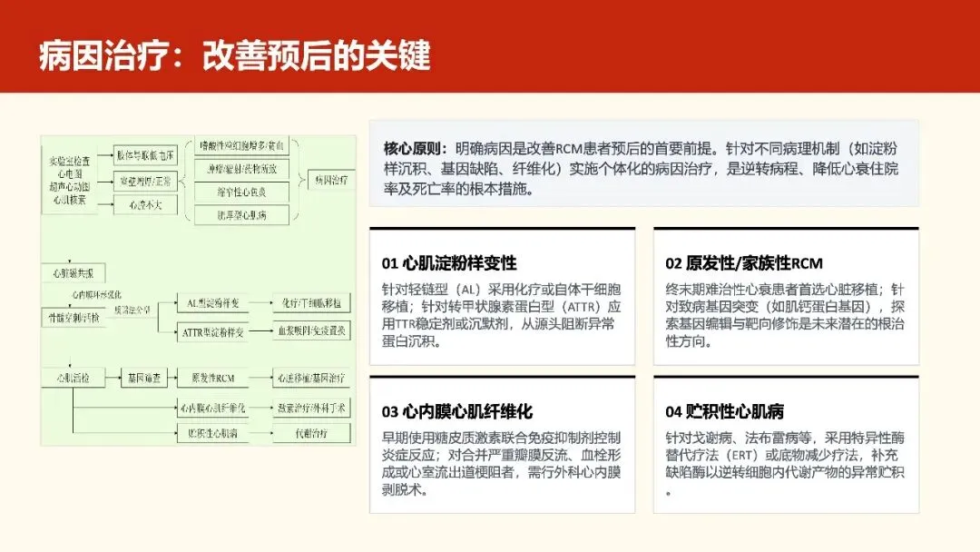Viewport: 980px width, 552px height.
Task: Click the 病因治疗 box in flowchart
Action: (331, 180)
